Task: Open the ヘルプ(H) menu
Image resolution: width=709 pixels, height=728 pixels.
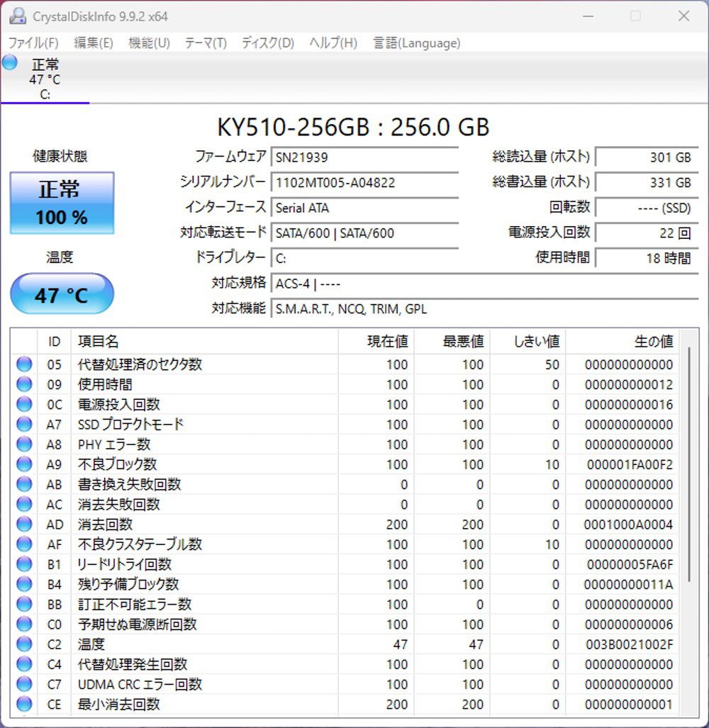Action: [x=333, y=43]
